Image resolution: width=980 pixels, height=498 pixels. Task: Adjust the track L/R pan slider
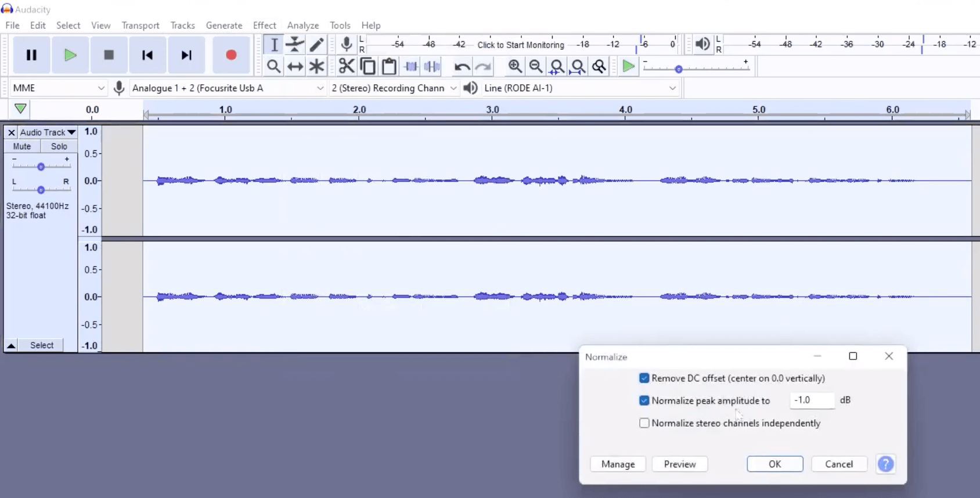tap(41, 190)
